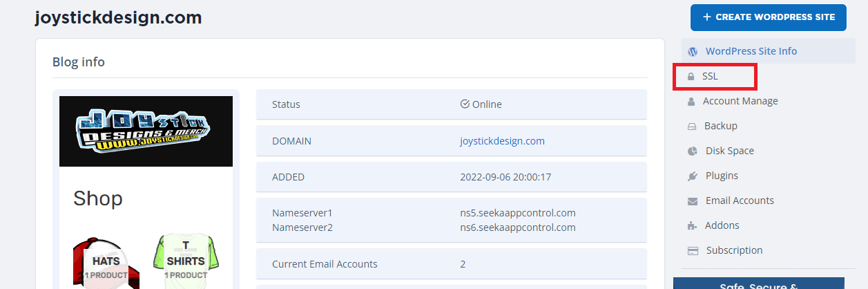The height and width of the screenshot is (289, 868).
Task: Click the joystickdesign.com page heading
Action: tap(118, 17)
